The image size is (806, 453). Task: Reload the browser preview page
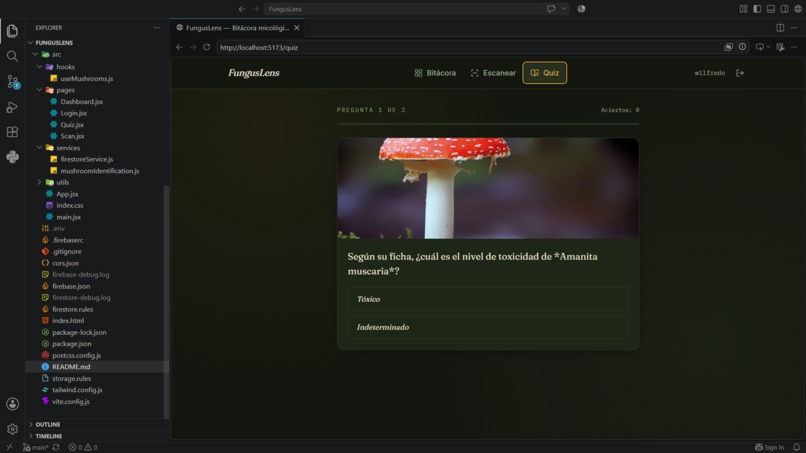pyautogui.click(x=207, y=47)
